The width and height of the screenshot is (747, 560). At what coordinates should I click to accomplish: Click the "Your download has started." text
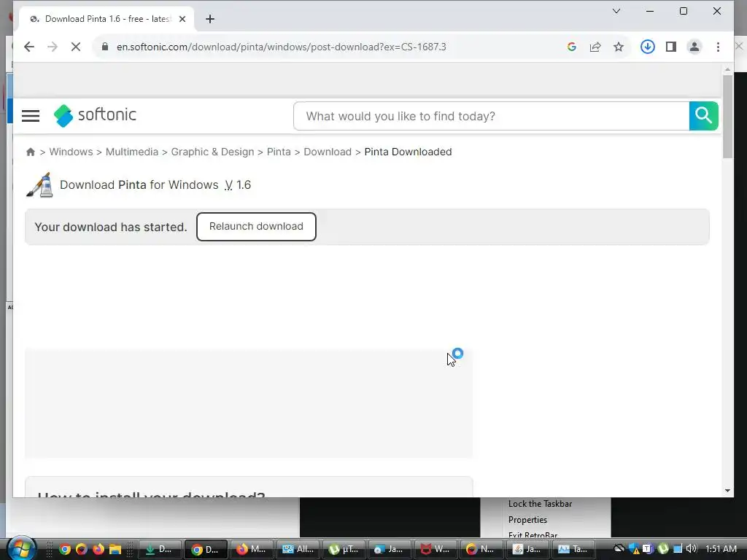(x=111, y=227)
